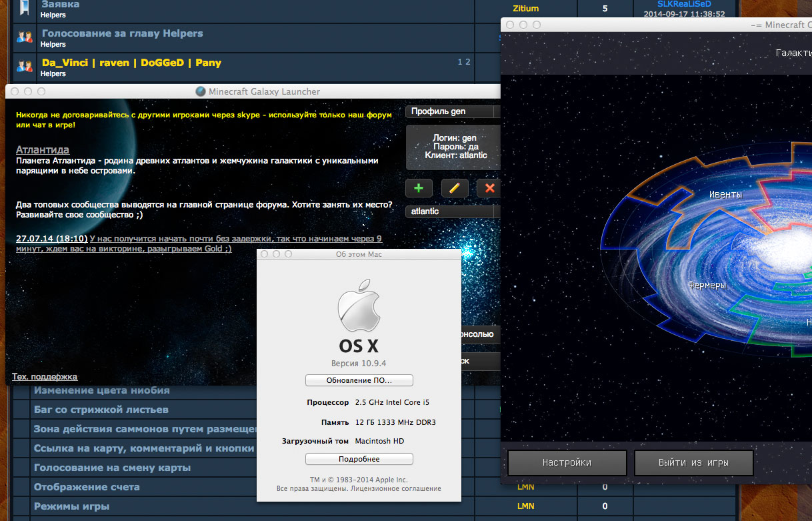Select the Ивенты galaxy sector
Viewport: 812px width, 521px height.
pyautogui.click(x=725, y=195)
